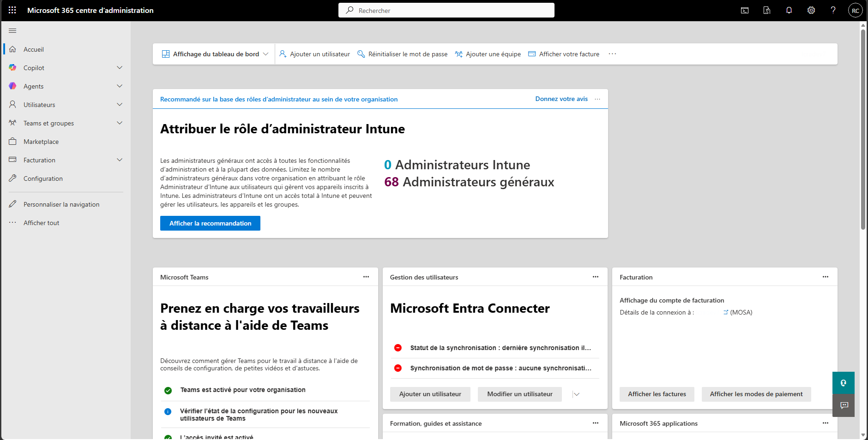
Task: Expand the Copilot navigation section
Action: point(120,68)
